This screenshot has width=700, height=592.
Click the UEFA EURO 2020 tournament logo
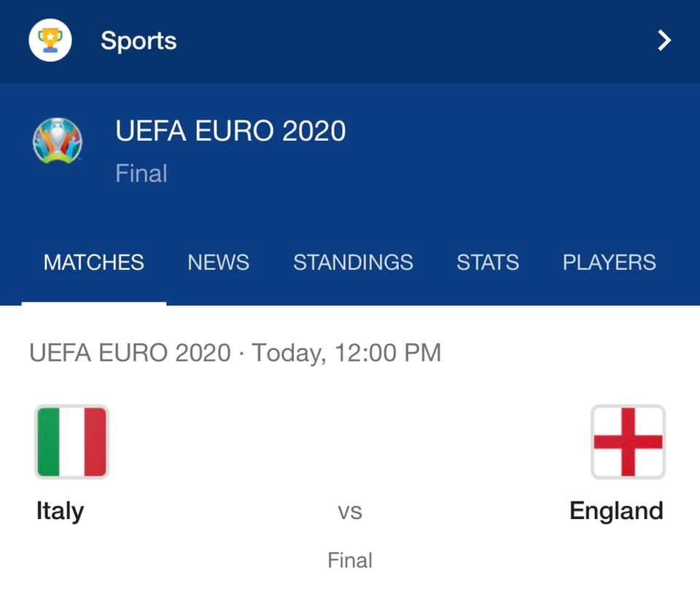pos(58,141)
